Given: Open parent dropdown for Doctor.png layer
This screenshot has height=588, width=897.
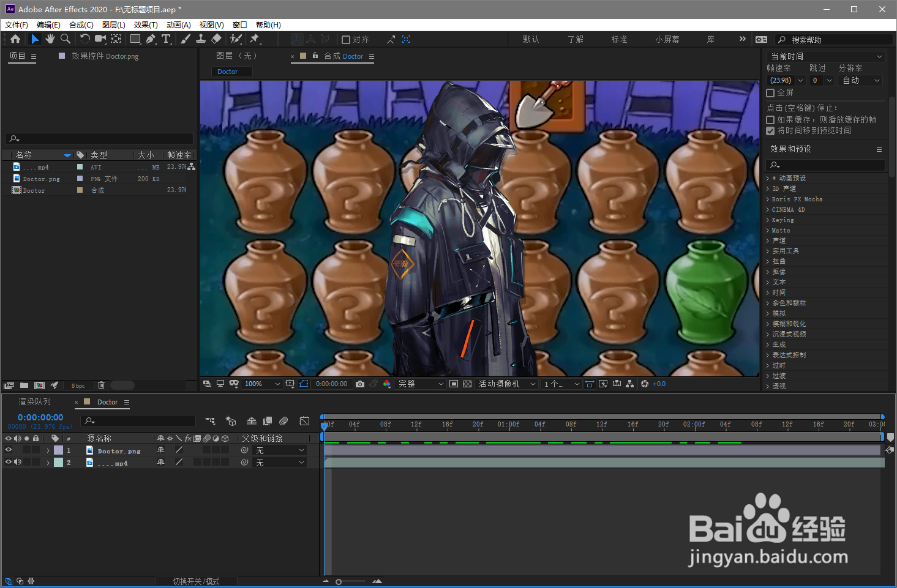Looking at the screenshot, I should (280, 450).
